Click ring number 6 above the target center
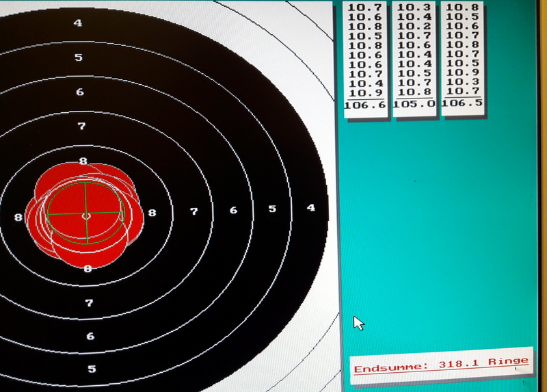The width and height of the screenshot is (547, 392). point(80,92)
